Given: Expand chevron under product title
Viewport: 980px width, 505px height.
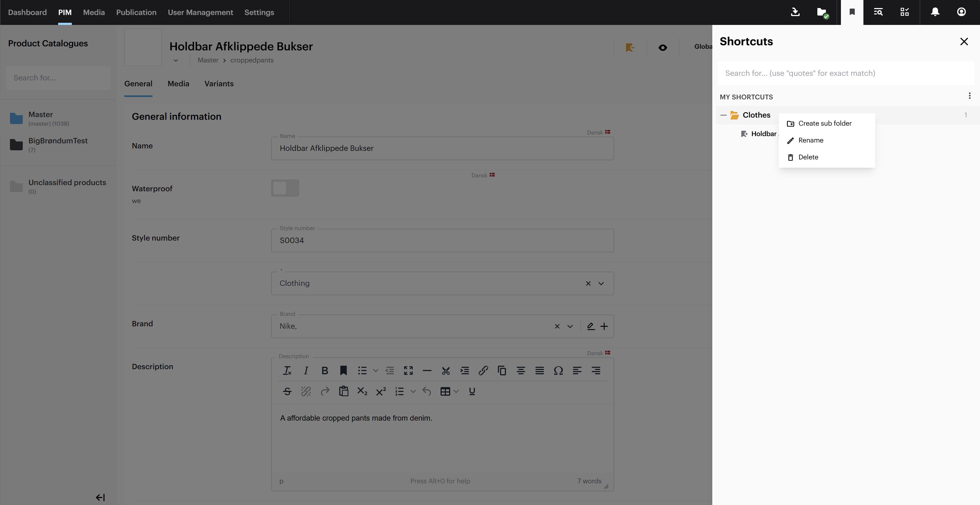Looking at the screenshot, I should (176, 61).
